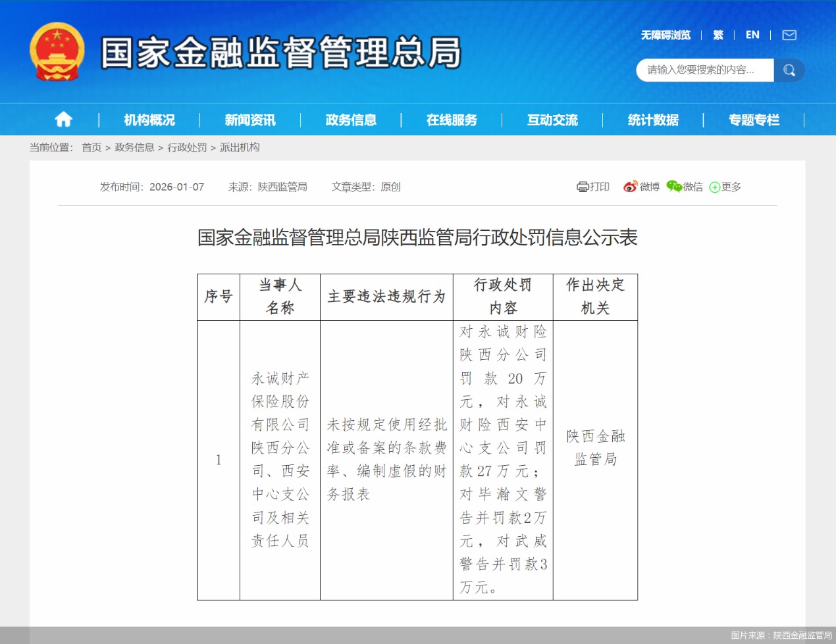Open the 更多 plus icon for more sharing options
The image size is (836, 644).
pyautogui.click(x=714, y=186)
